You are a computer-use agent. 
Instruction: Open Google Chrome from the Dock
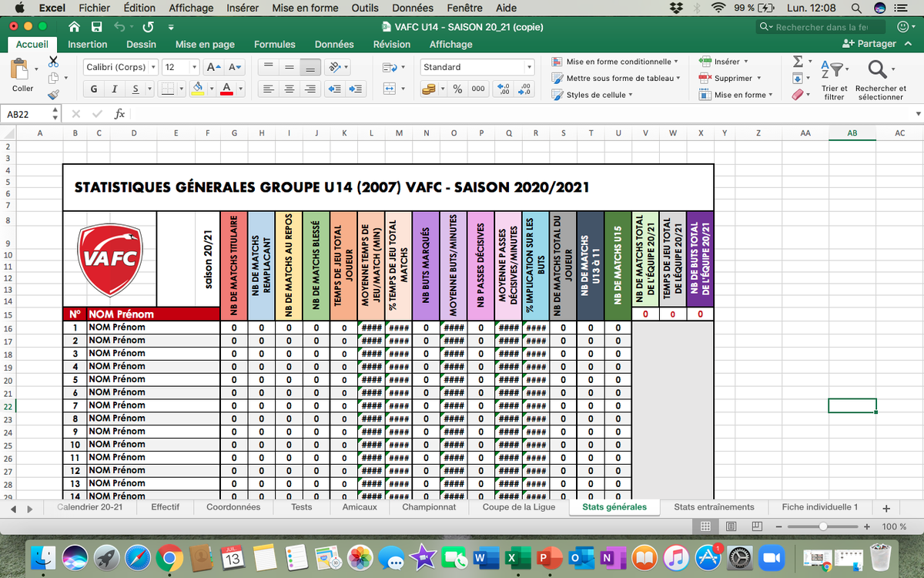[169, 557]
